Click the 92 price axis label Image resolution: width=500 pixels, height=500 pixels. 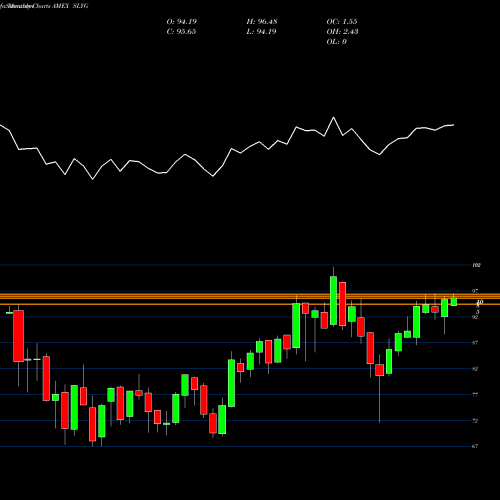[x=475, y=317]
